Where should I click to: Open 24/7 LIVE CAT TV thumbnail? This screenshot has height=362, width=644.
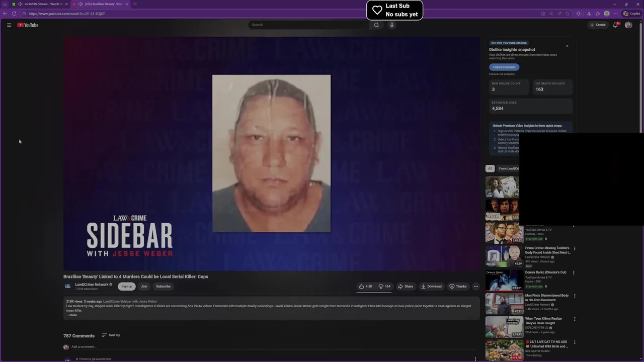tap(504, 350)
